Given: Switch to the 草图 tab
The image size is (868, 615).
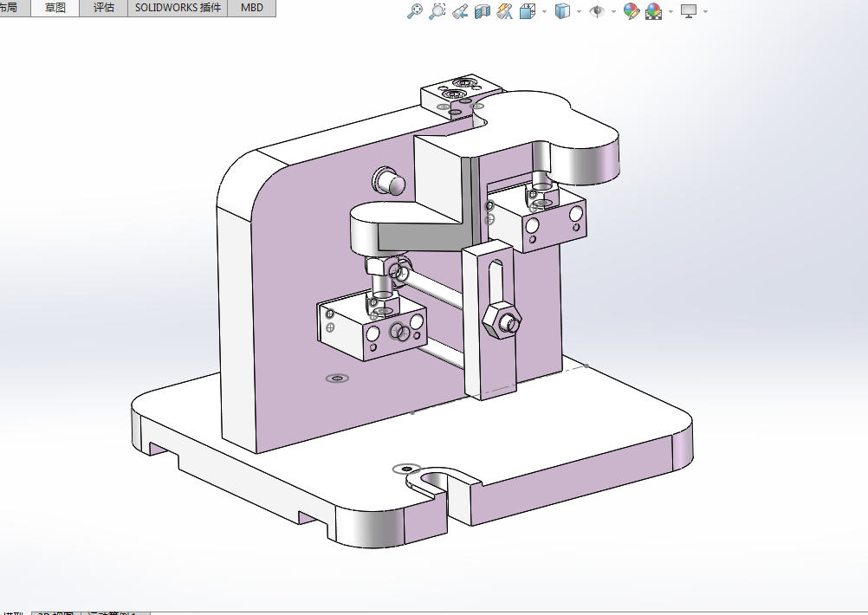Looking at the screenshot, I should 55,8.
